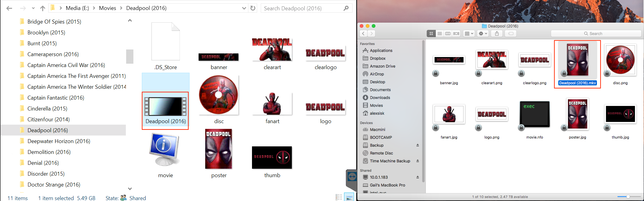Select the clearart image in Explorer
Image resolution: width=644 pixels, height=201 pixels.
(x=272, y=54)
